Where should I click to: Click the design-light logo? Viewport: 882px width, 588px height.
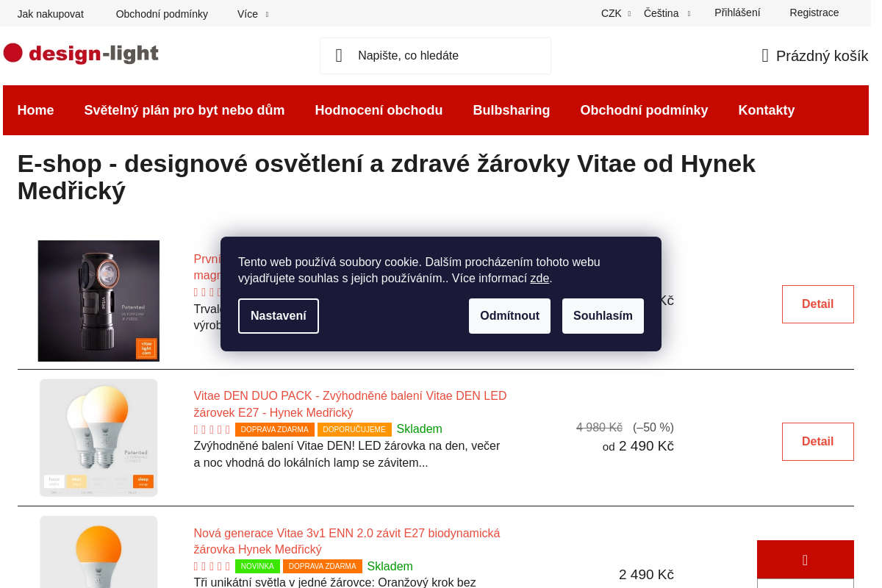81,54
